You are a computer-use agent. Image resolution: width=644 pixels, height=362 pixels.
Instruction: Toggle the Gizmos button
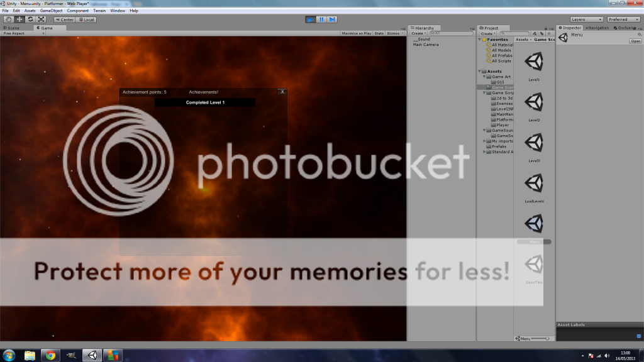tap(393, 33)
